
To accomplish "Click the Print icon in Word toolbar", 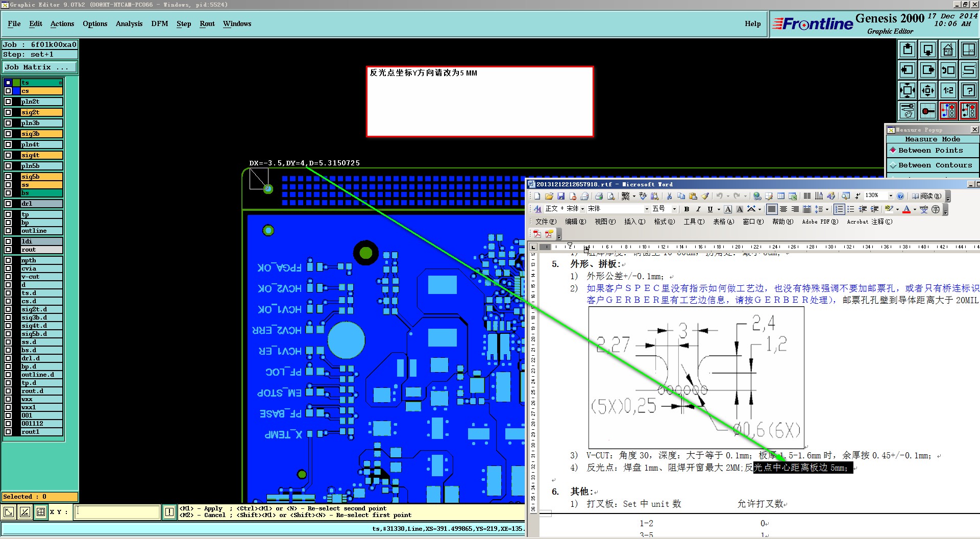I will [599, 196].
